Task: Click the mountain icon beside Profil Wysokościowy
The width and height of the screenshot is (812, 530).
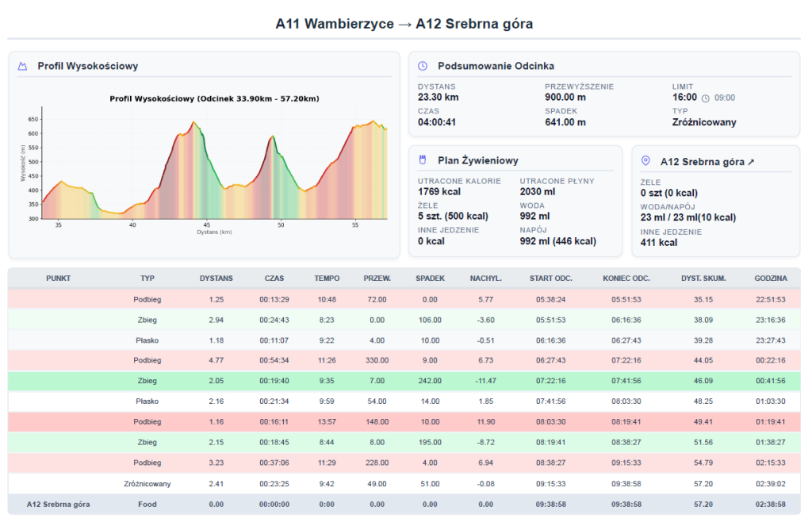Action: click(x=22, y=67)
